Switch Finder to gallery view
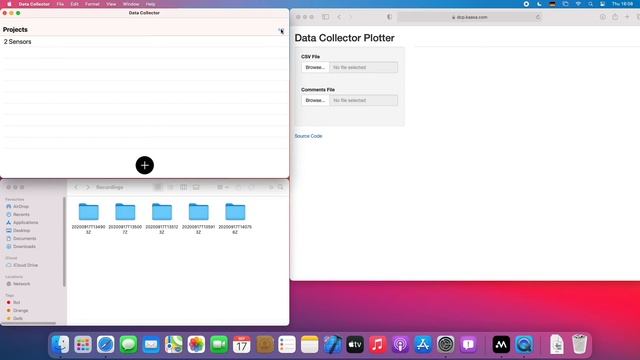This screenshot has height=360, width=640. click(x=196, y=187)
